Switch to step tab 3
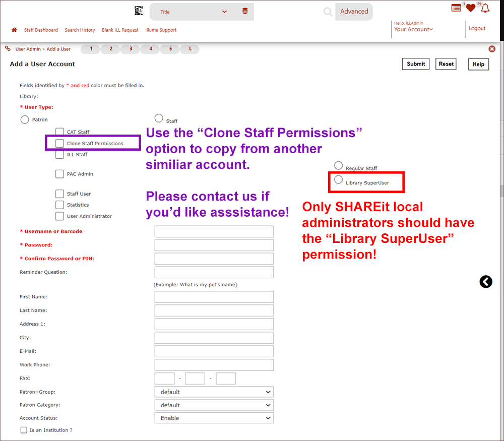The image size is (504, 441). [x=131, y=49]
